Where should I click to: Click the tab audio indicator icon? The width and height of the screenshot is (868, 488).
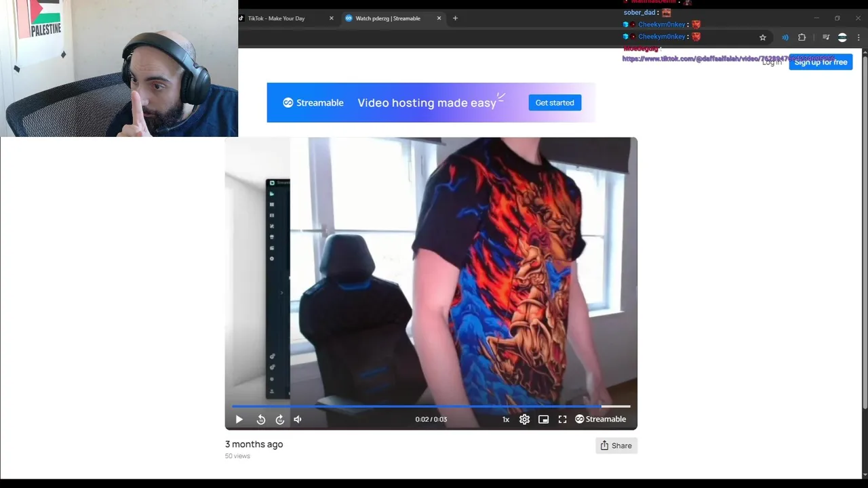click(x=785, y=37)
